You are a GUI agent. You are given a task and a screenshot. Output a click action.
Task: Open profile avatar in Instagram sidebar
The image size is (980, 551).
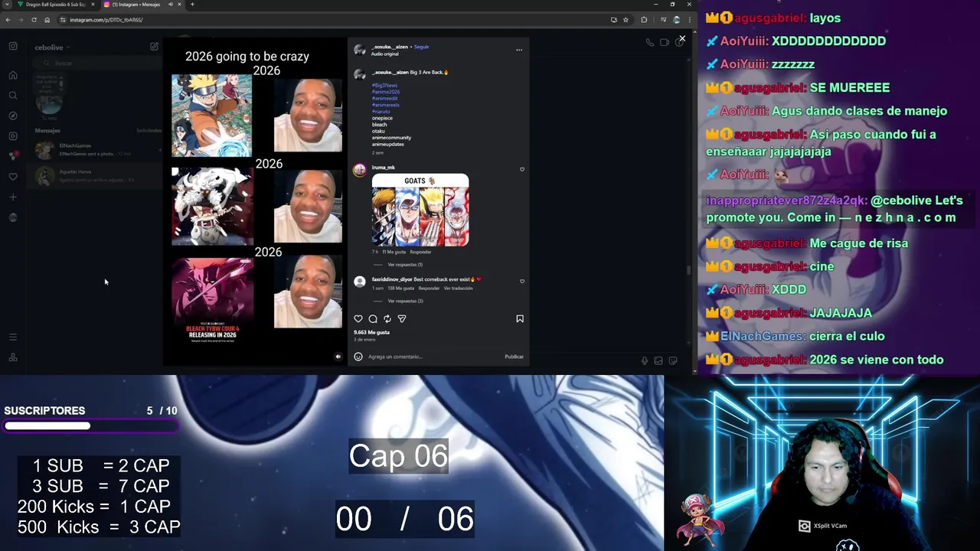pos(13,217)
